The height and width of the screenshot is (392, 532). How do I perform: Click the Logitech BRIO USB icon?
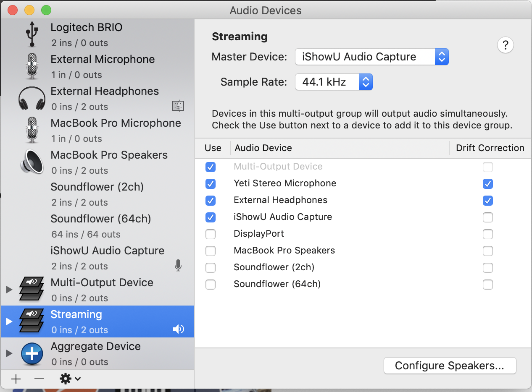click(x=32, y=34)
